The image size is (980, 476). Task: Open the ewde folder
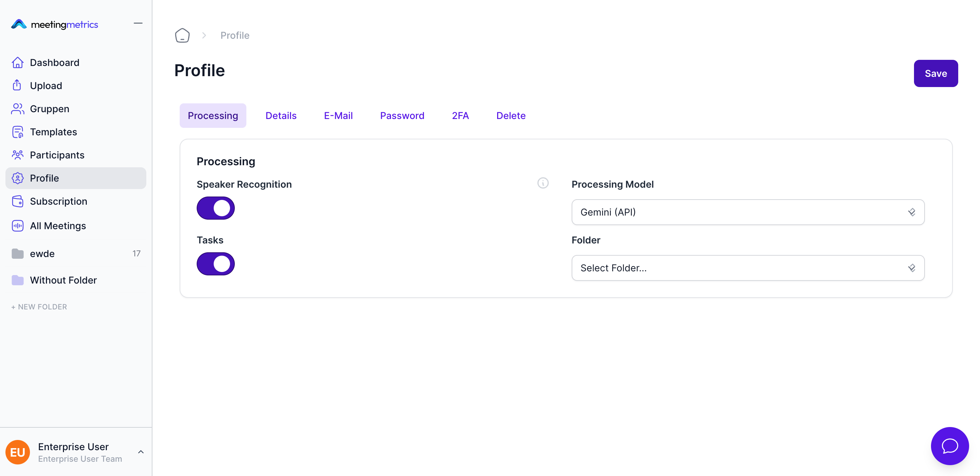tap(42, 254)
